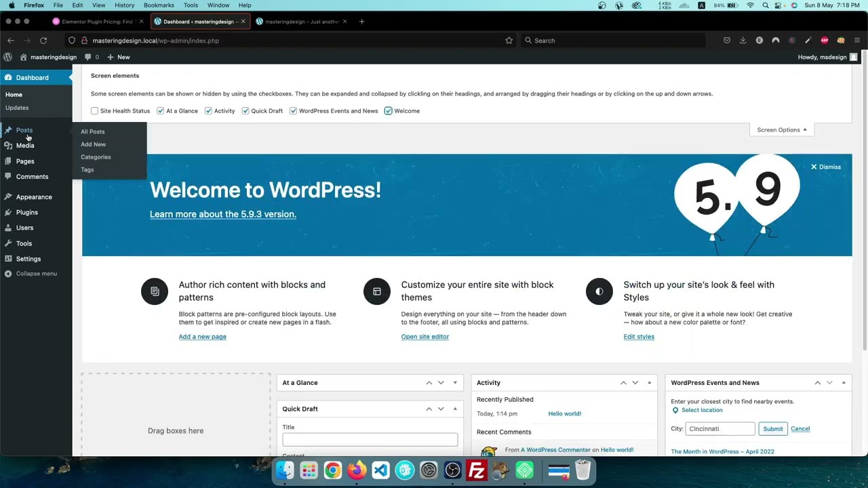
Task: Click the msdesign user avatar
Action: 853,57
